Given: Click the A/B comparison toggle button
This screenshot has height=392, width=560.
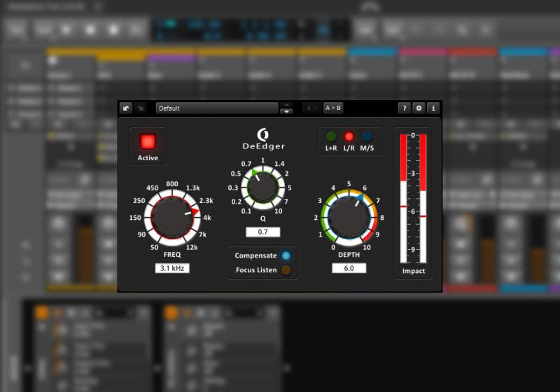Looking at the screenshot, I should pyautogui.click(x=312, y=108).
